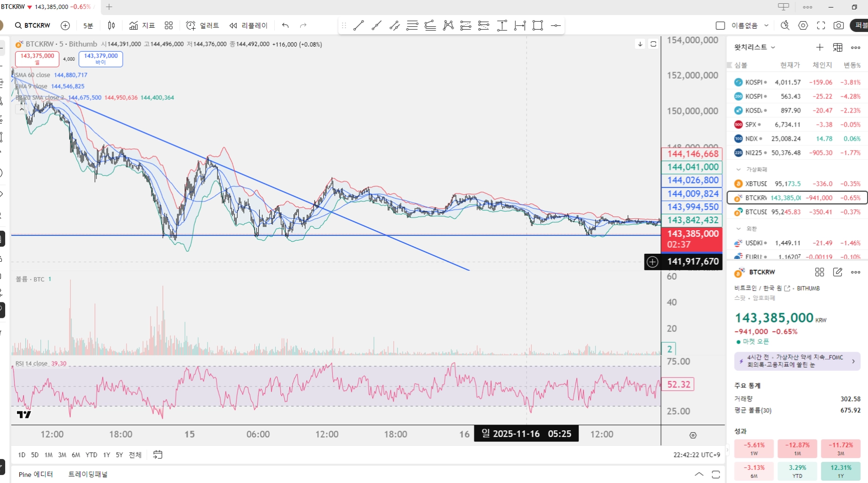Collapse the 외환 watchlist section
This screenshot has height=483, width=868.
point(738,229)
